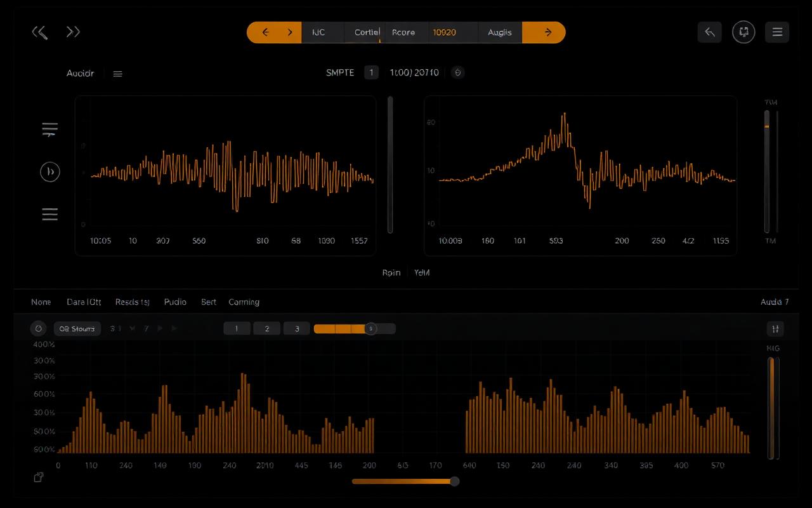Click 10:008 on right waveform axis
The width and height of the screenshot is (812, 508).
coord(451,241)
